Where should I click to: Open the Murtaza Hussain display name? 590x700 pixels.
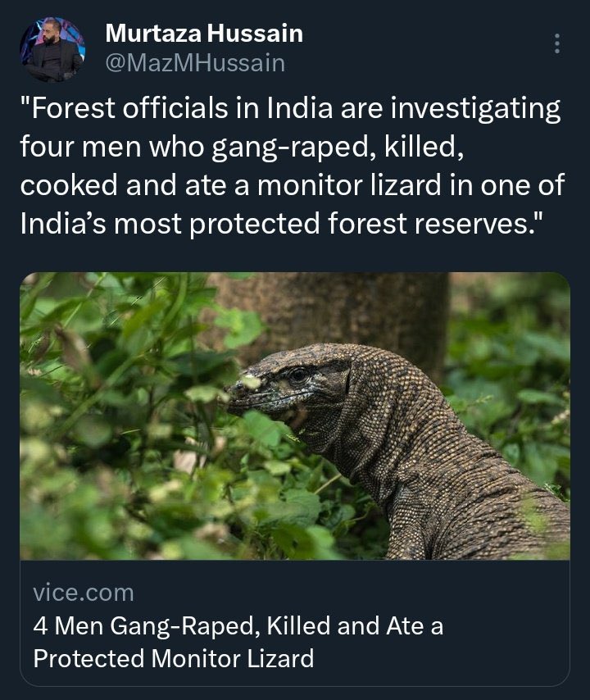coord(204,34)
